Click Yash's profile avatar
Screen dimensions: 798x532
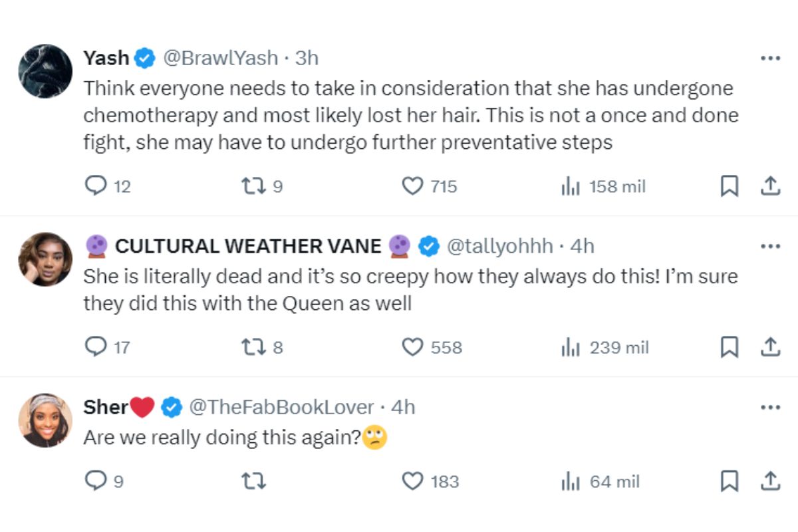point(45,71)
